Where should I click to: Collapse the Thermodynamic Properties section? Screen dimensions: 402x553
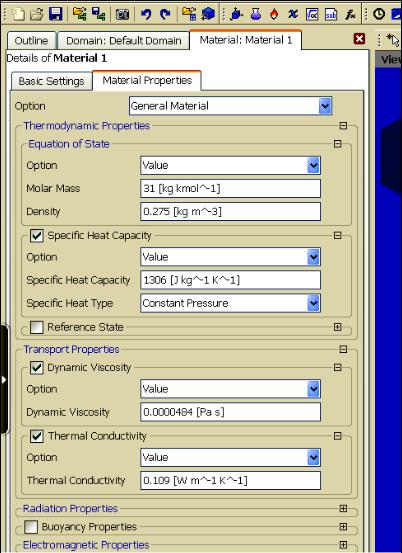pyautogui.click(x=343, y=126)
